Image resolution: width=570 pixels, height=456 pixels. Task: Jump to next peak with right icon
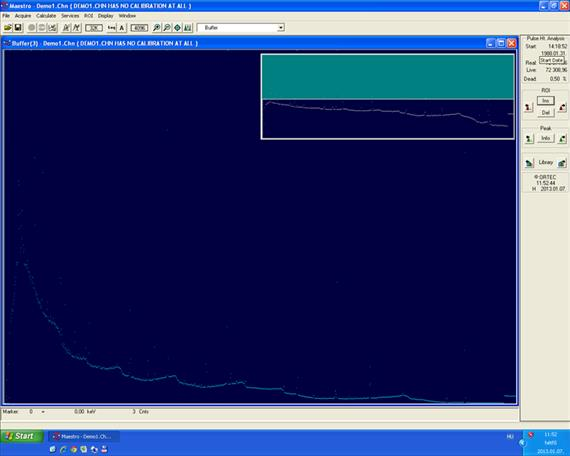pos(562,139)
